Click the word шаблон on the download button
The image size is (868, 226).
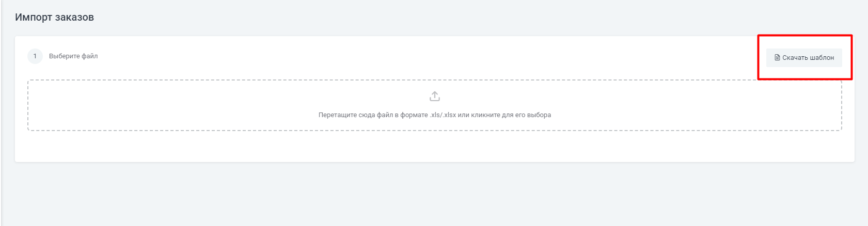tap(821, 58)
